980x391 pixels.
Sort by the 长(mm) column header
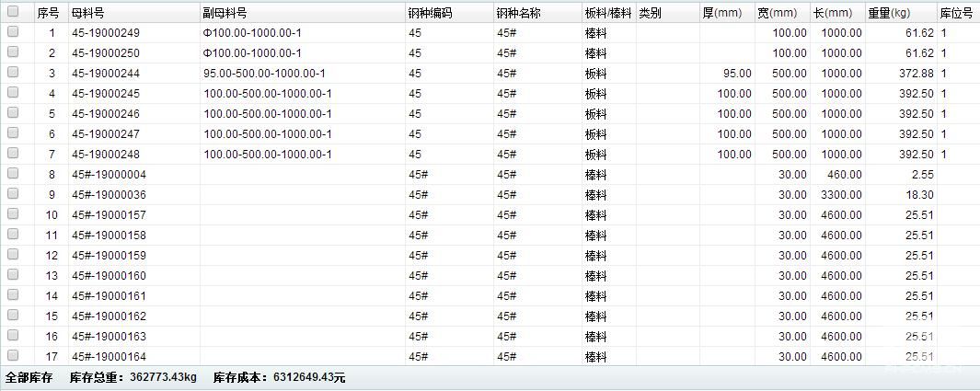[x=837, y=13]
